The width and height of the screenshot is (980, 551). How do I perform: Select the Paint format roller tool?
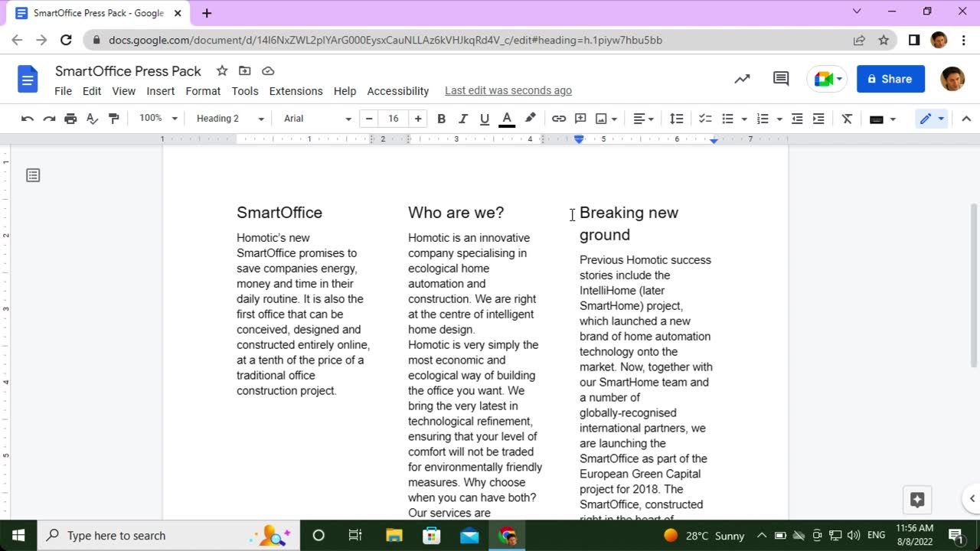tap(114, 119)
